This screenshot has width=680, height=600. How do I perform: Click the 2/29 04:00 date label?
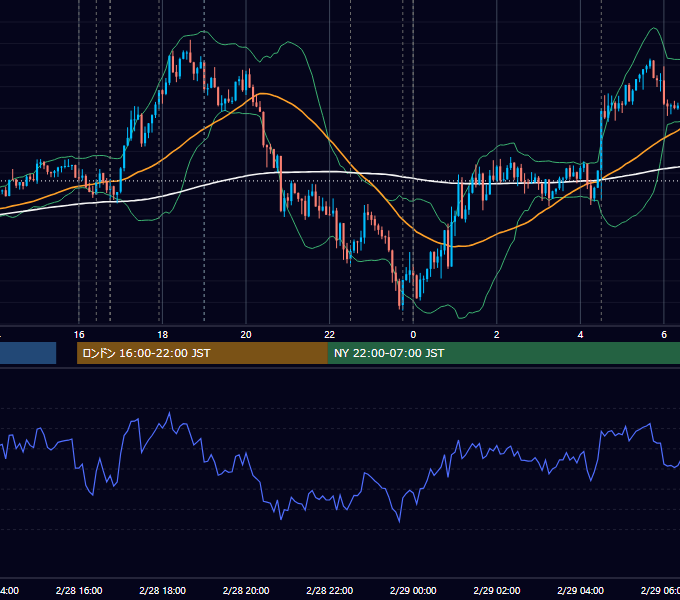click(580, 590)
